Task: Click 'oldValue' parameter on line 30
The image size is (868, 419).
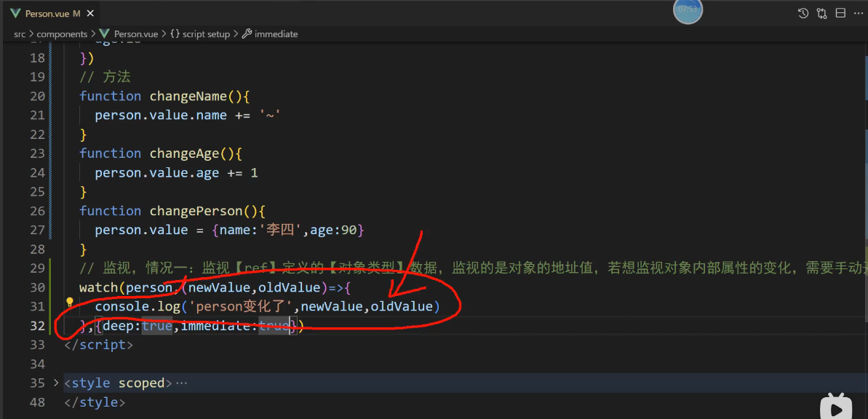Action: pyautogui.click(x=290, y=288)
